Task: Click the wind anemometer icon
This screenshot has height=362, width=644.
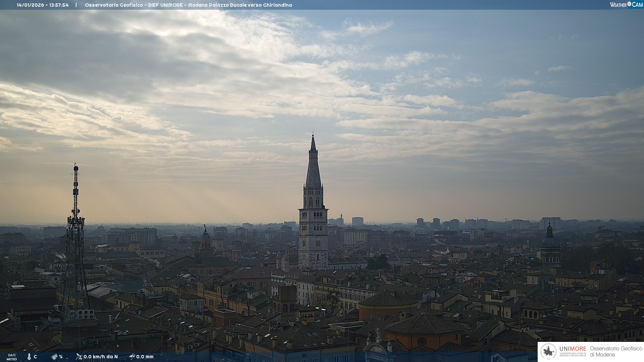Action: coord(79,357)
